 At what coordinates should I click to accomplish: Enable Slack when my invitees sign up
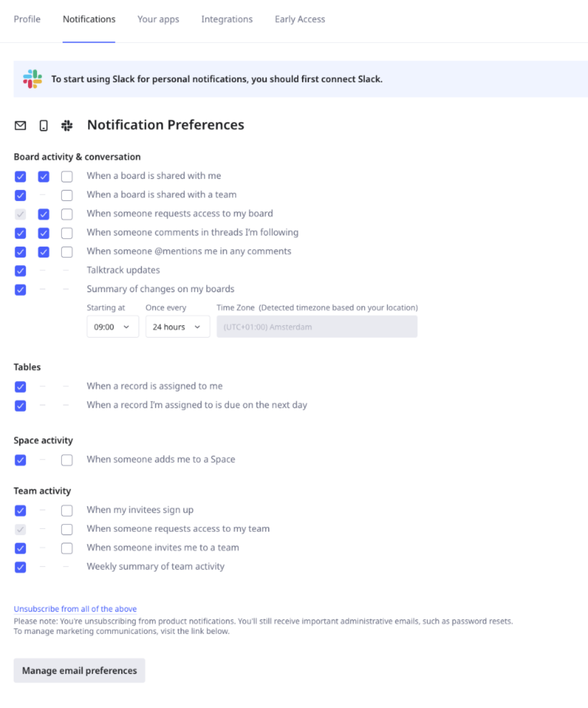(67, 511)
